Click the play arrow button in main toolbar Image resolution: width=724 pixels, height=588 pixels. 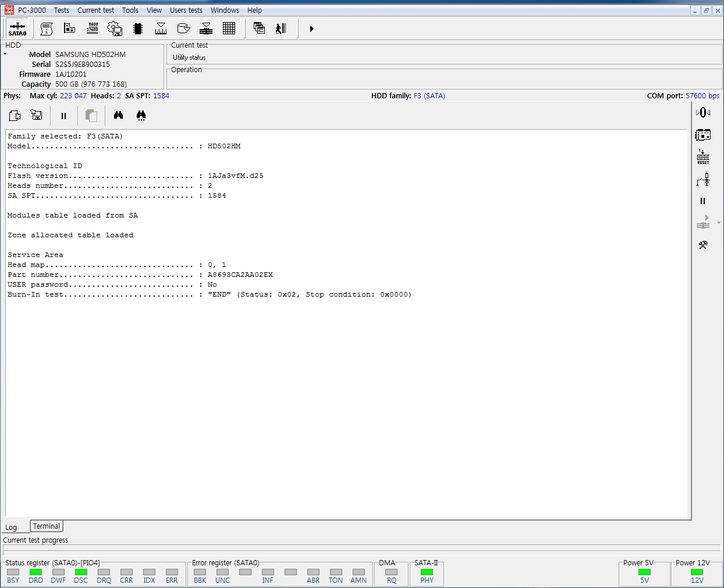click(311, 28)
